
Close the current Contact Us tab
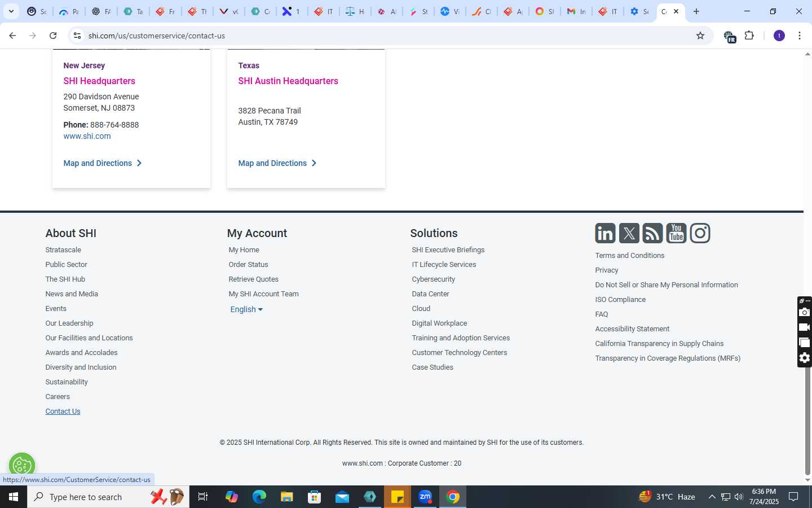tap(676, 11)
